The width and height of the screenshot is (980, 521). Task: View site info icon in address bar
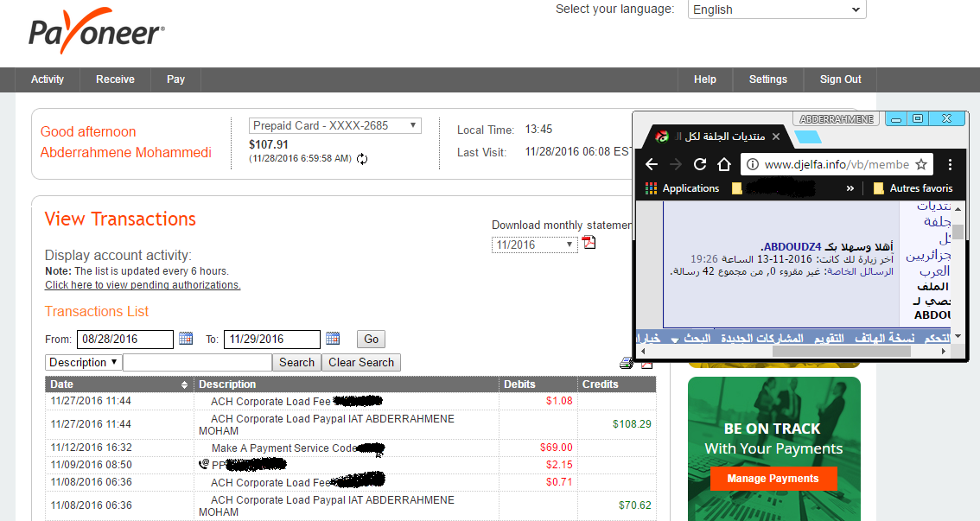[753, 164]
